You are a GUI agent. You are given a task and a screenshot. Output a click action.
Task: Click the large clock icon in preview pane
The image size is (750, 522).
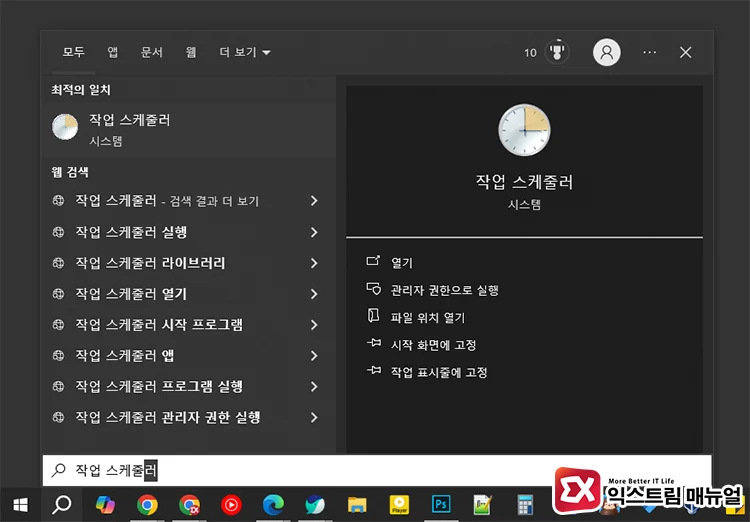(x=524, y=130)
